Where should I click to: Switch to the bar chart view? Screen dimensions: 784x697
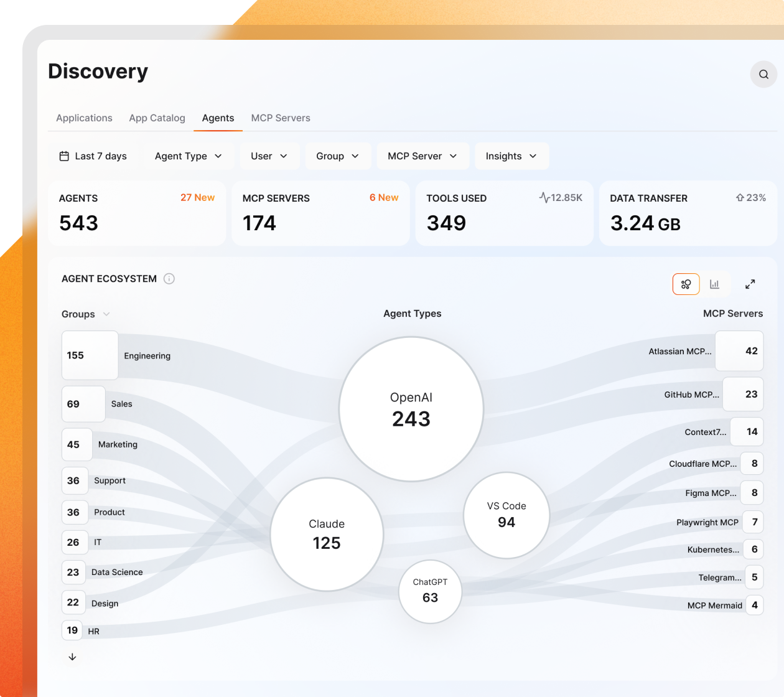[714, 284]
